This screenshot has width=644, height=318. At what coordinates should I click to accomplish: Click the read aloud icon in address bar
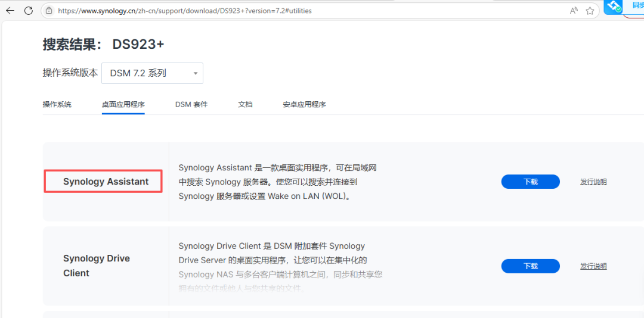(x=574, y=11)
